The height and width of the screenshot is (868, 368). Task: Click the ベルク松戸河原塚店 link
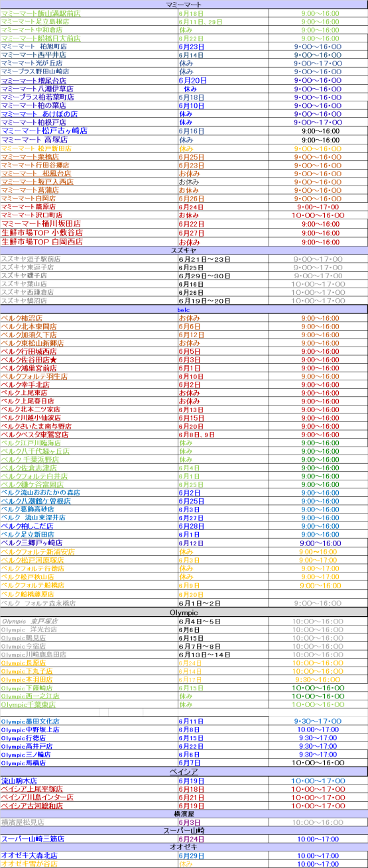pyautogui.click(x=32, y=561)
